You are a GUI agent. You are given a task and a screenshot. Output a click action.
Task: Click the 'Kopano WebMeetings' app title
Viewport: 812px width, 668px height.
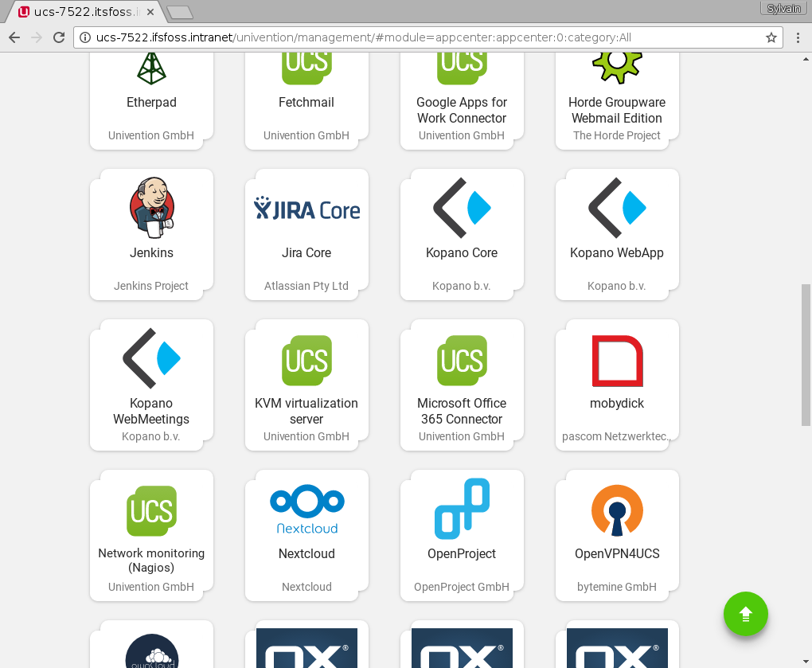151,411
